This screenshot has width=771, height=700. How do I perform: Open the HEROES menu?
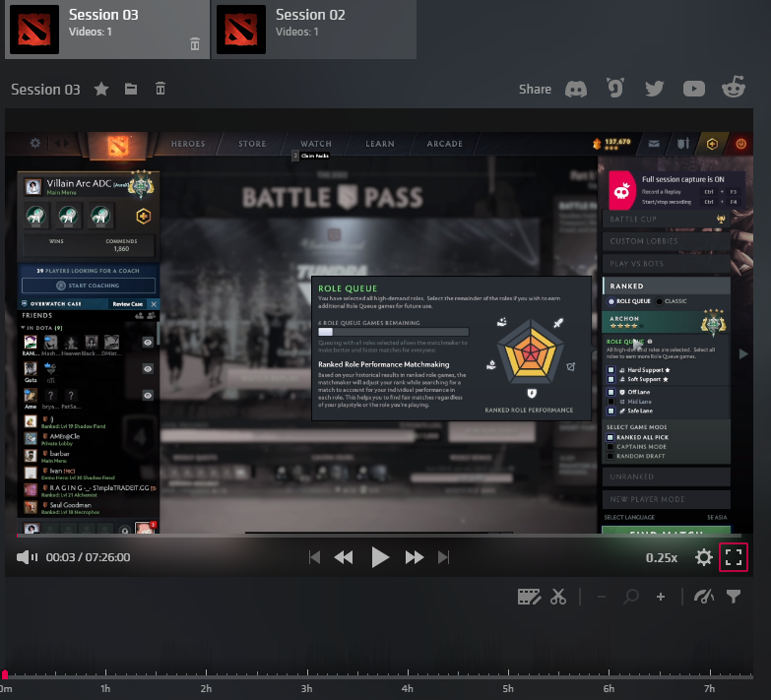click(188, 144)
